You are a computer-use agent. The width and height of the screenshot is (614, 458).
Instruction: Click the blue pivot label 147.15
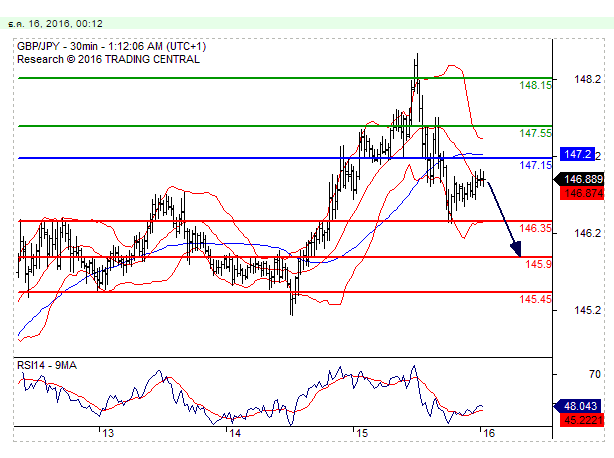click(x=535, y=165)
